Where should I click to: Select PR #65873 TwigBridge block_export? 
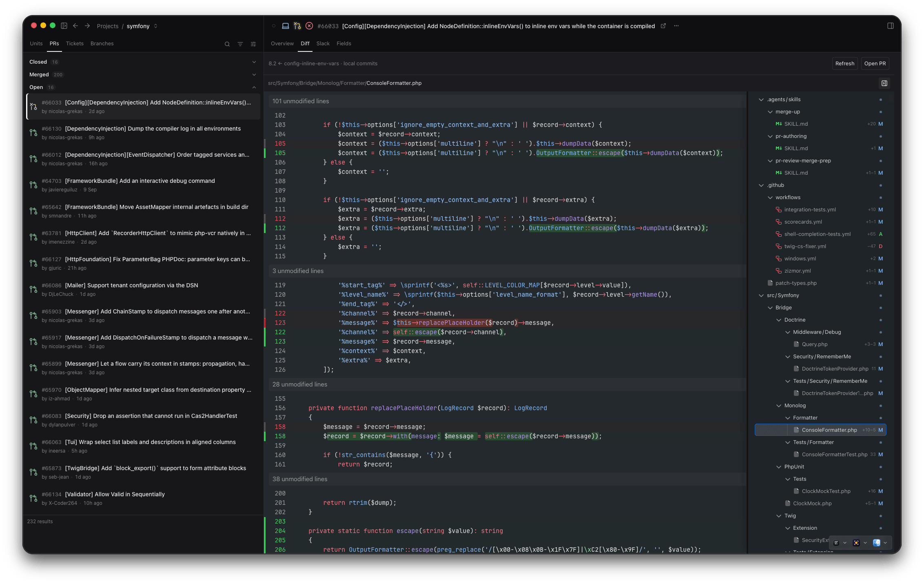(143, 472)
